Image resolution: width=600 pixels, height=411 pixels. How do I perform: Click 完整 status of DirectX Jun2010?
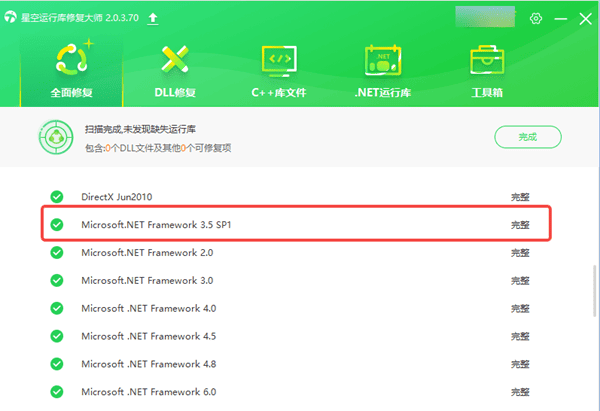click(x=520, y=197)
